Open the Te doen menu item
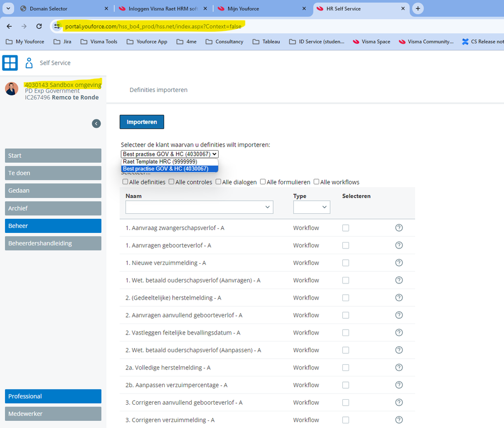 (x=53, y=173)
